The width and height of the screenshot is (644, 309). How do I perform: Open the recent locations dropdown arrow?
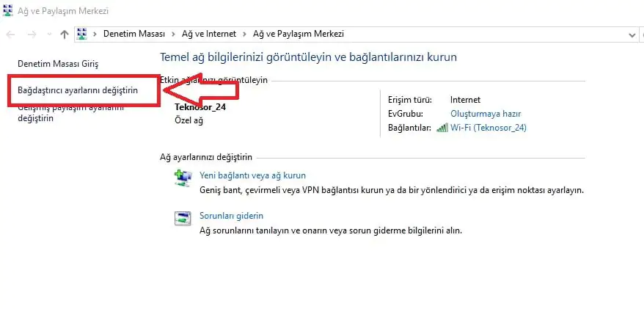pyautogui.click(x=49, y=34)
